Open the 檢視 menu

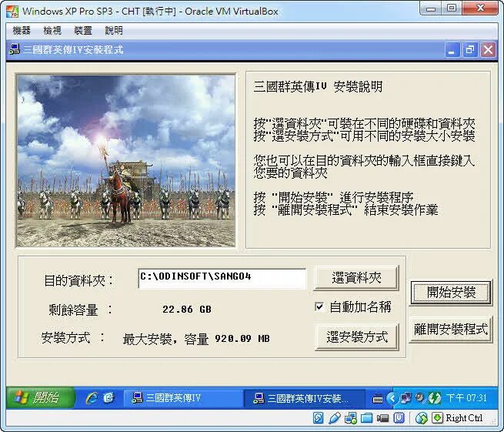[52, 31]
